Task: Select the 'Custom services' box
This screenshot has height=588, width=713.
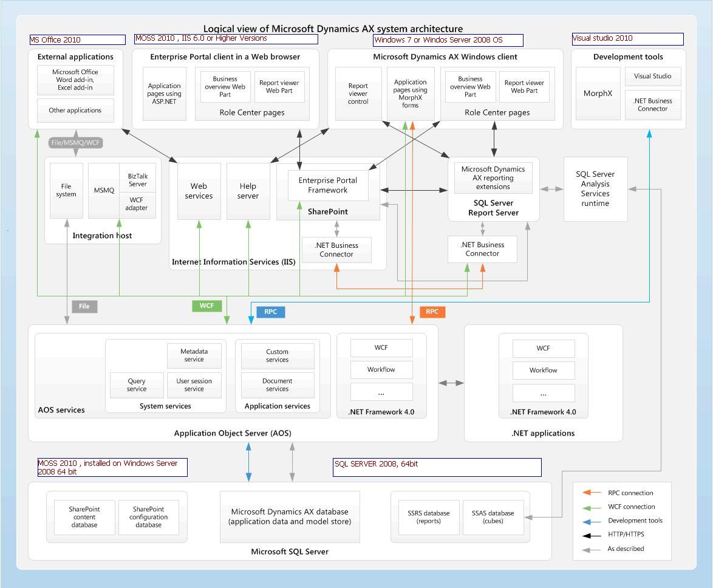Action: (x=278, y=356)
